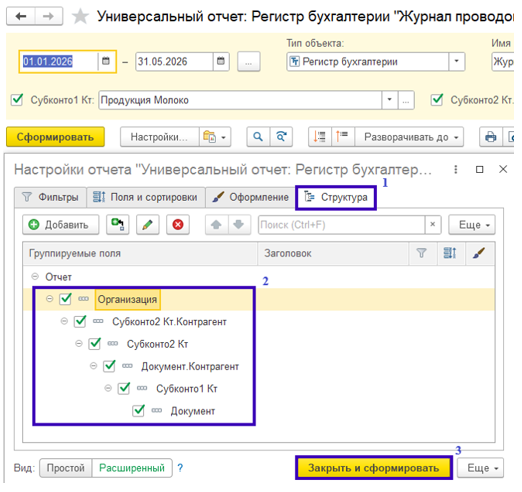Open calendar for end date 31.05.2026
Image resolution: width=522 pixels, height=492 pixels.
[x=221, y=61]
